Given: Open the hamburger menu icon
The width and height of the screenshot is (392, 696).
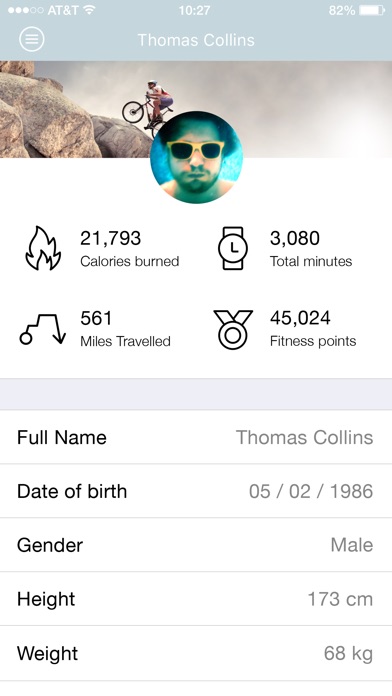Looking at the screenshot, I should tap(32, 40).
